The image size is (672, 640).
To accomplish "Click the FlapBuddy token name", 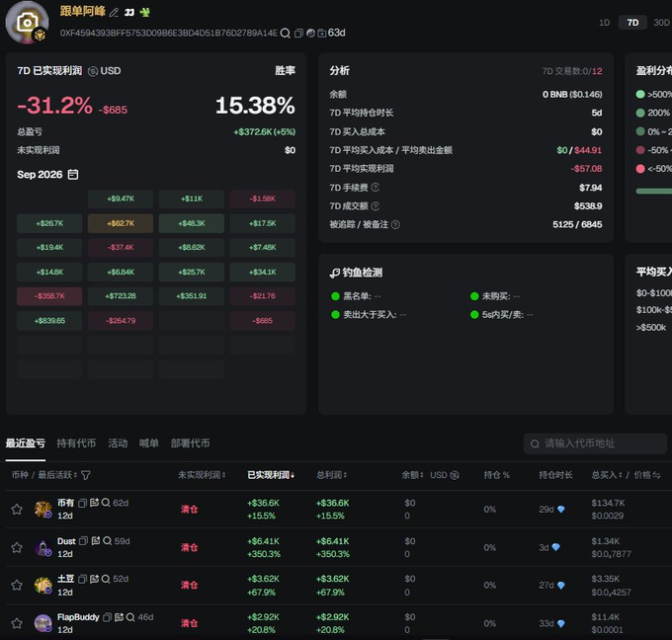I will click(78, 617).
